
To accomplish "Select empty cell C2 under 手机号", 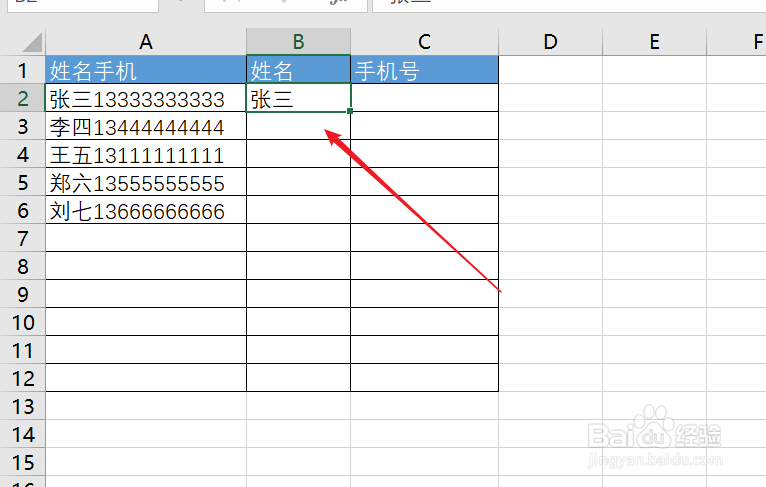I will [x=425, y=98].
